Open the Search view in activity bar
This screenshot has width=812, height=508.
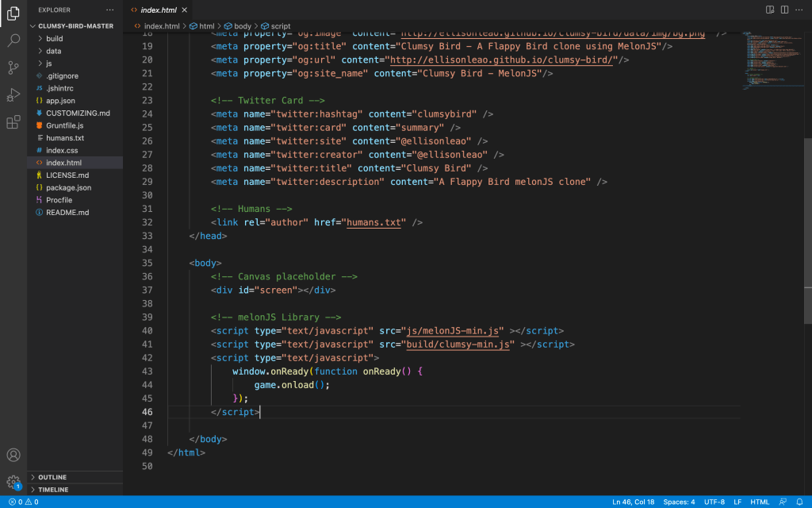point(13,40)
